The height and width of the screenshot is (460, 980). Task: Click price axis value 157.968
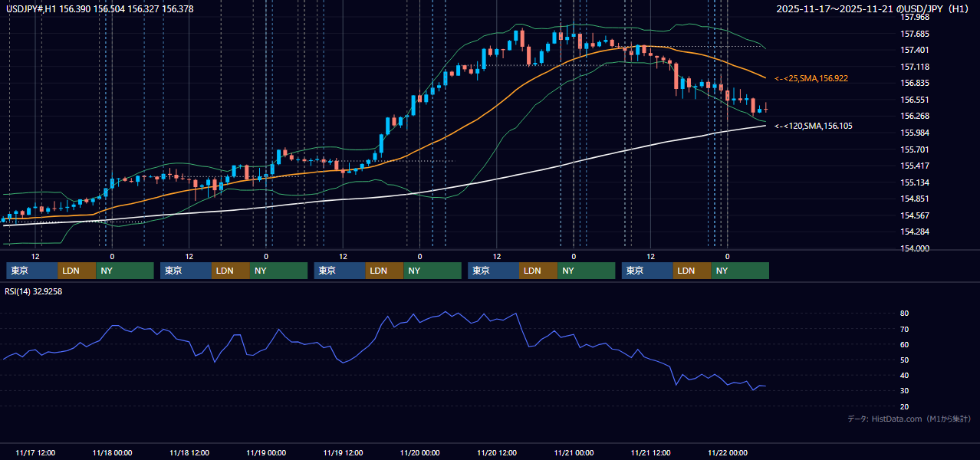[915, 17]
